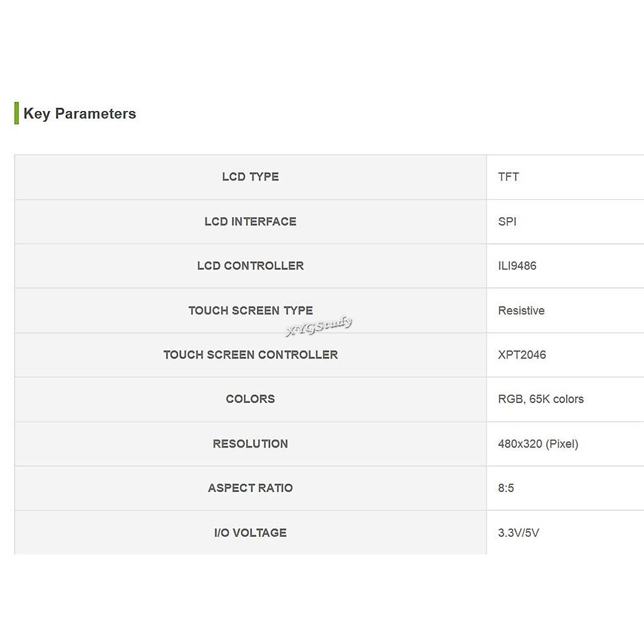This screenshot has height=644, width=644.
Task: Click the "RGB, 65K colors" value
Action: click(x=540, y=399)
